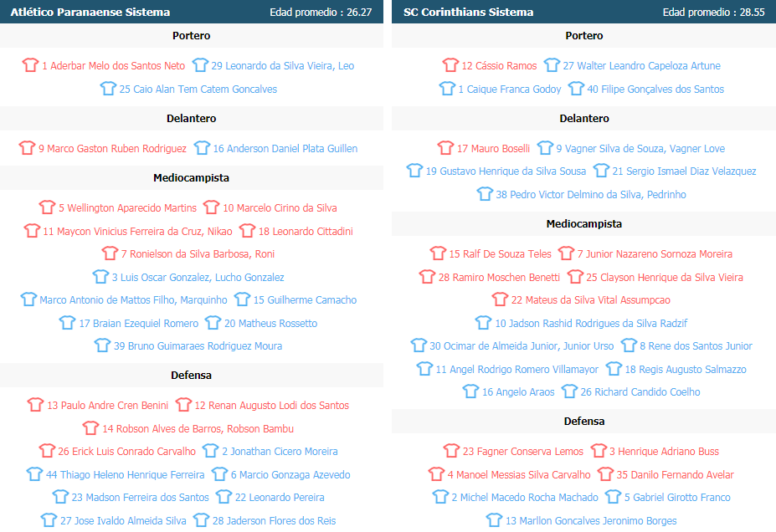Open player 22 Mateus da Silva Vital Assumpcao
The height and width of the screenshot is (532, 776).
591,300
